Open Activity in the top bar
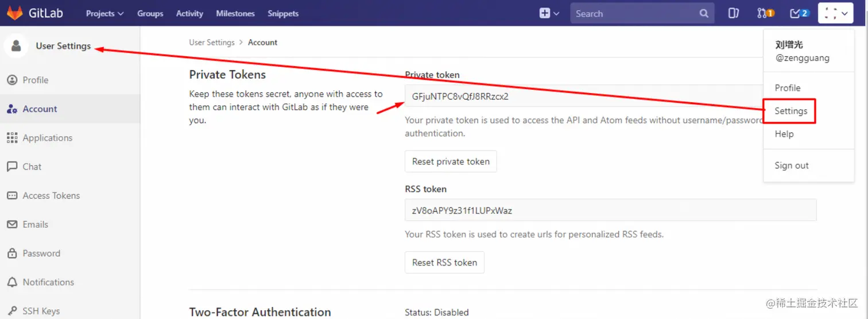Viewport: 868px width, 319px height. coord(189,13)
